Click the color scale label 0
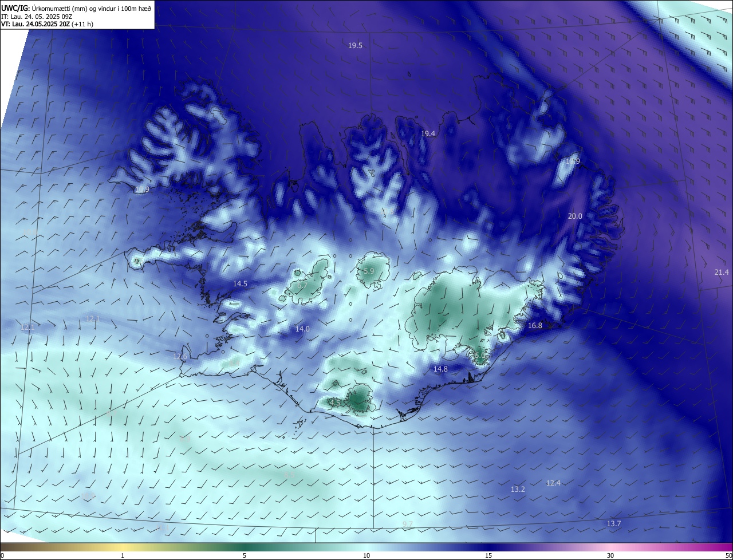 point(2,555)
